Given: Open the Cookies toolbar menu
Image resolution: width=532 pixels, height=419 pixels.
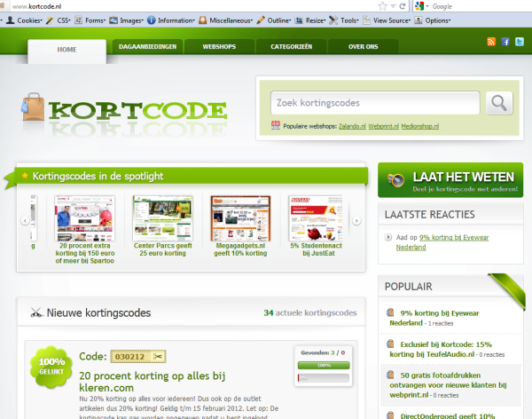Looking at the screenshot, I should tap(25, 20).
